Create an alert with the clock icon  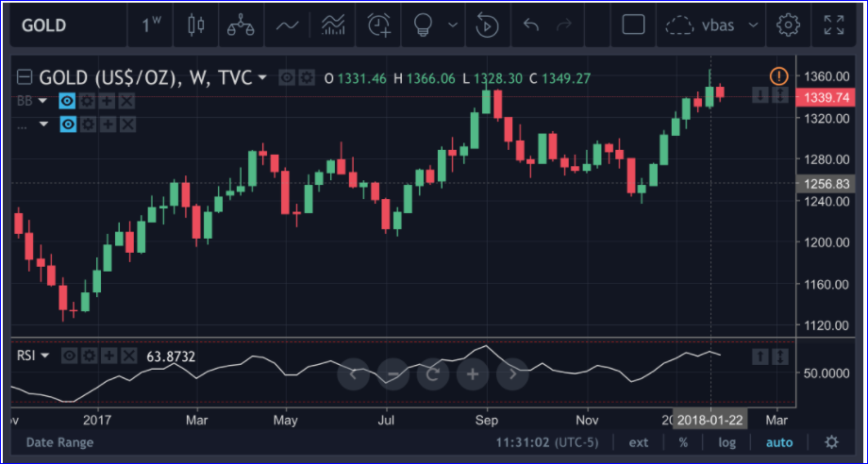[x=379, y=25]
